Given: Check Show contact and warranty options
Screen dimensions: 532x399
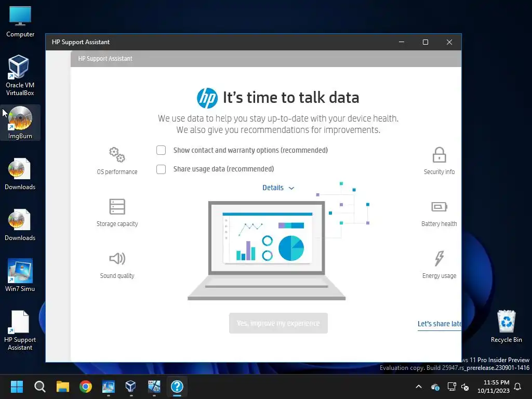Looking at the screenshot, I should (161, 150).
